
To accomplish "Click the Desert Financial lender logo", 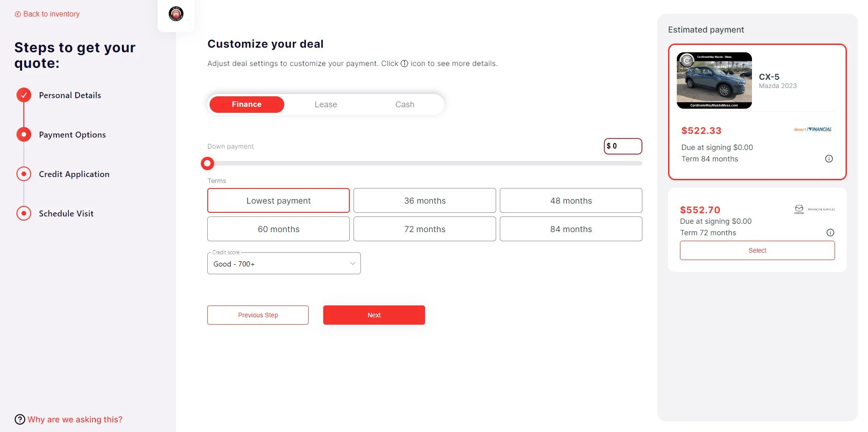I will pos(813,129).
